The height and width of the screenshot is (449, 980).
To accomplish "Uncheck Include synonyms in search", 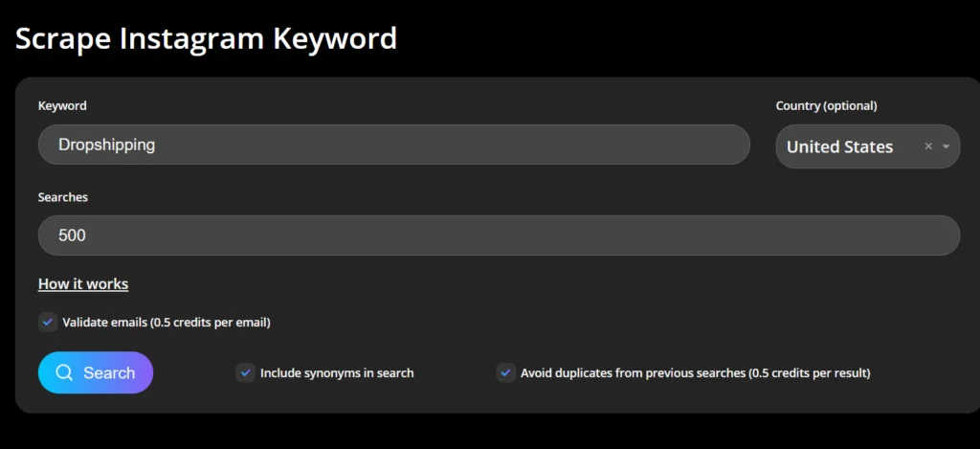I will click(245, 372).
